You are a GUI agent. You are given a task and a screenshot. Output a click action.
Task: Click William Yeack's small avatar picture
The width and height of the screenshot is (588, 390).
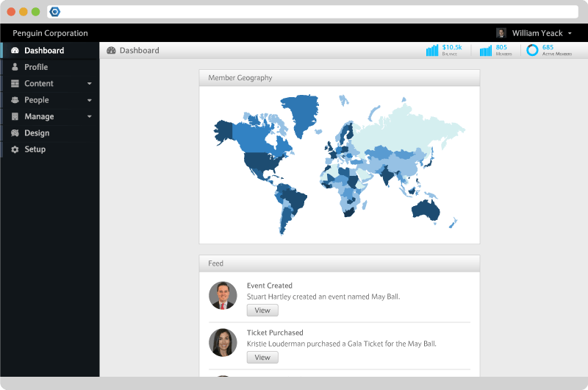501,33
